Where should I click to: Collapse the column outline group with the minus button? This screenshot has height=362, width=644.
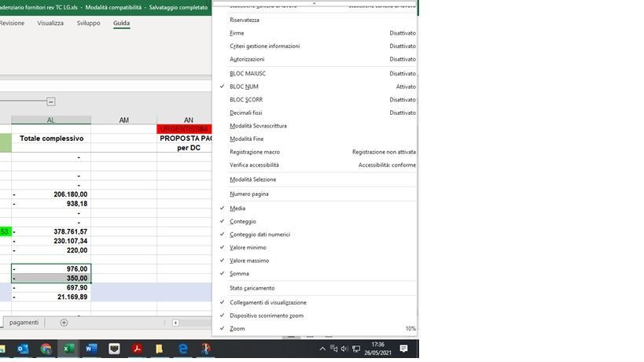(x=51, y=102)
